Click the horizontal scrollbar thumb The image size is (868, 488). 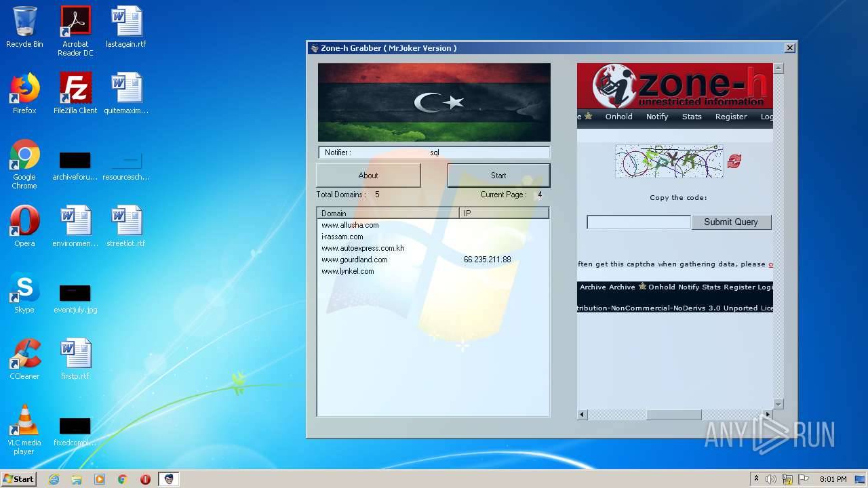(x=673, y=414)
